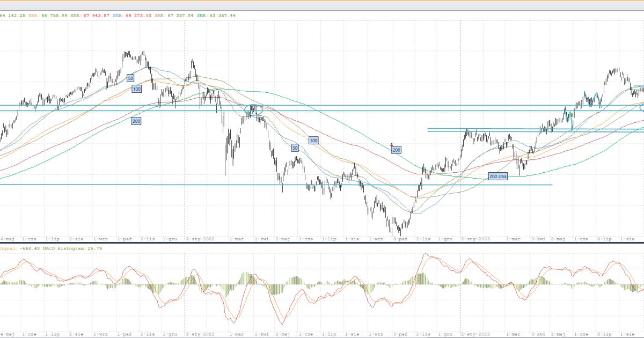Viewport: 644px width, 338px height.
Task: Click the "200 sma" text label
Action: [498, 176]
